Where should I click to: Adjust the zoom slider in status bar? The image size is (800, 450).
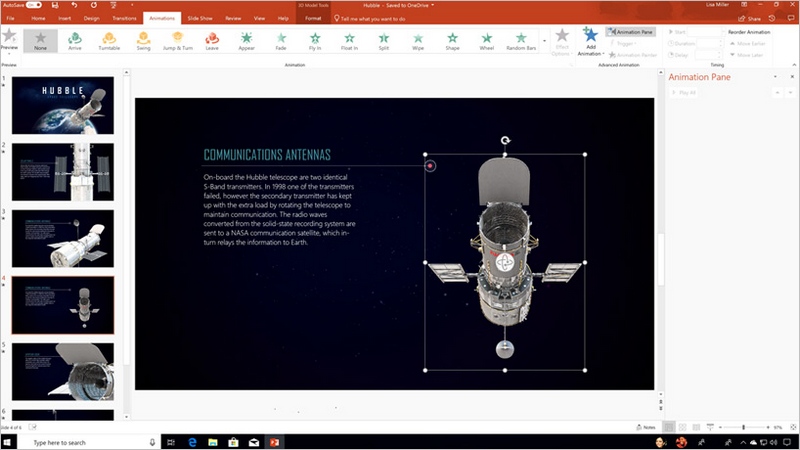click(743, 427)
